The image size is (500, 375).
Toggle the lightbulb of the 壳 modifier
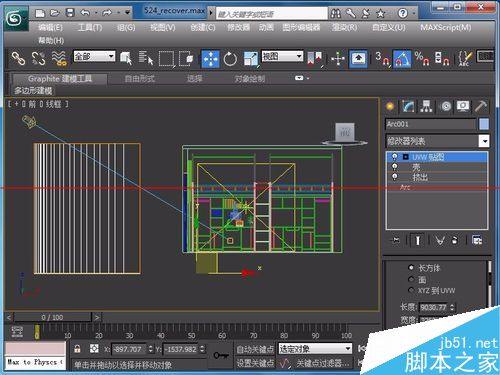pyautogui.click(x=395, y=167)
